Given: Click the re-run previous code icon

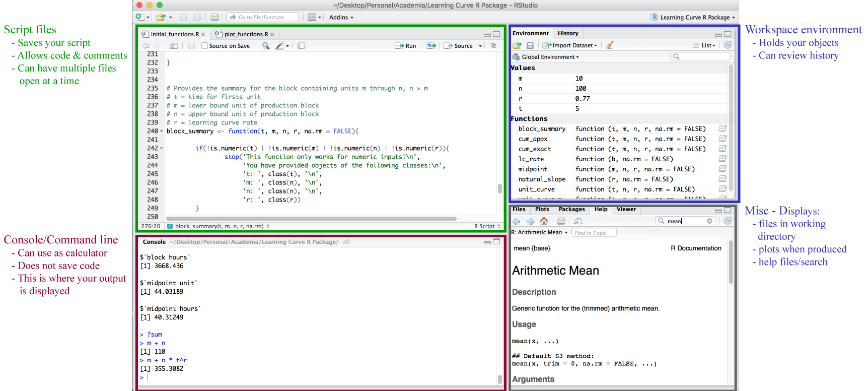Looking at the screenshot, I should point(431,46).
